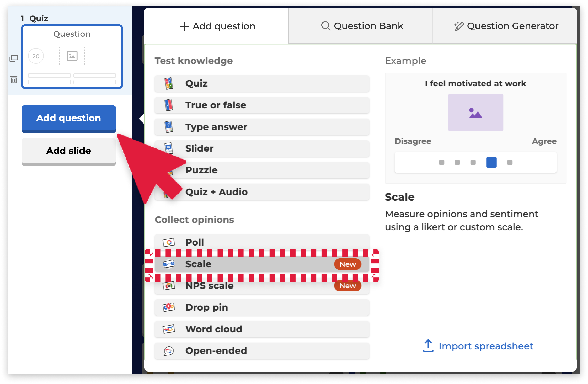Click the 'Collect opinions' section heading
The width and height of the screenshot is (588, 384).
coord(194,220)
